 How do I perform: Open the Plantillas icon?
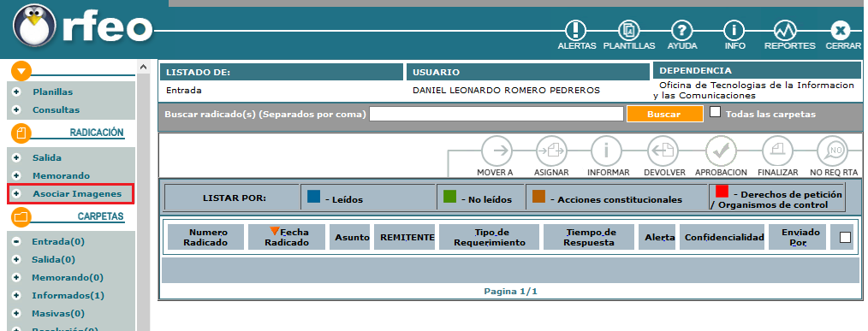[629, 30]
